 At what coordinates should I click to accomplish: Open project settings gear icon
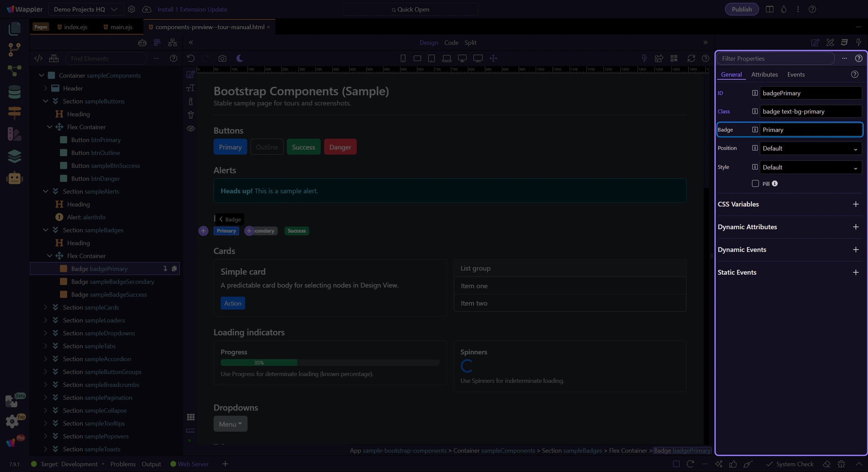132,9
